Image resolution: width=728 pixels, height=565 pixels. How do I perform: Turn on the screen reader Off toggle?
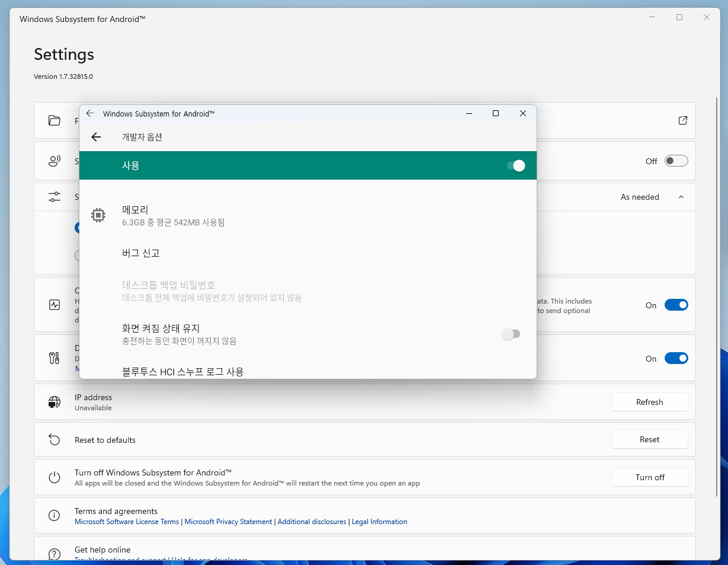pyautogui.click(x=676, y=161)
